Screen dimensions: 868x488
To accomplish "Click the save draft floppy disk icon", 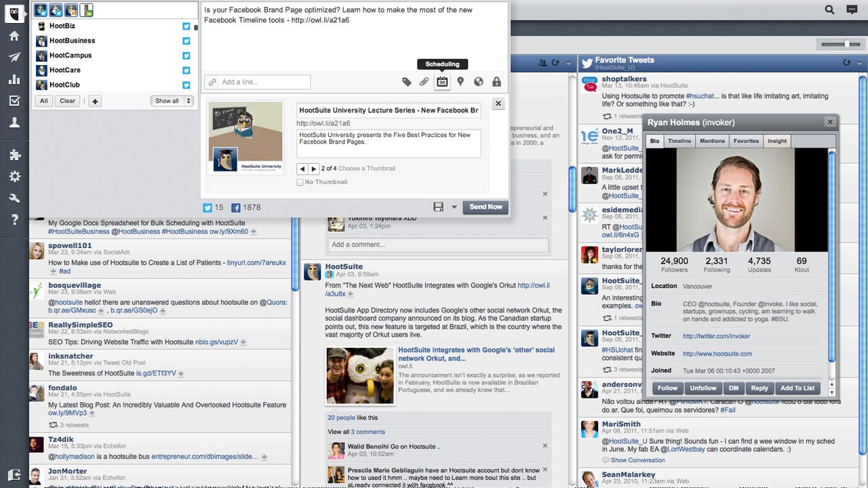I will point(438,207).
